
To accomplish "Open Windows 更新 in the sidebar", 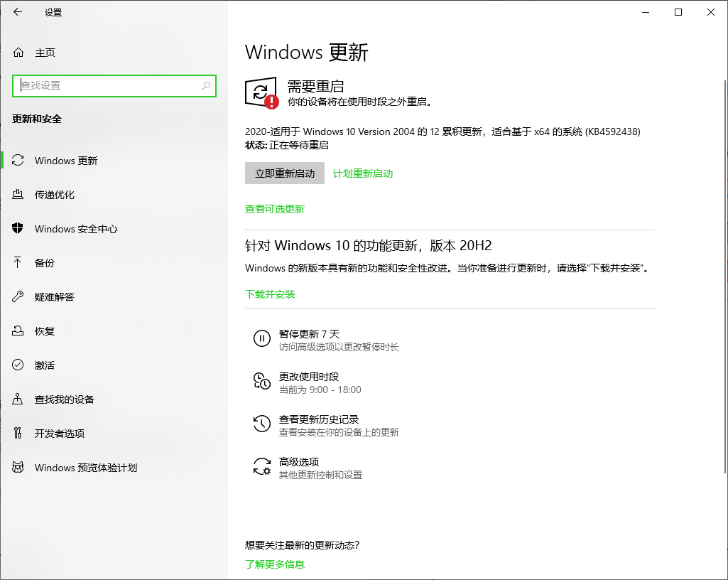I will tap(66, 161).
